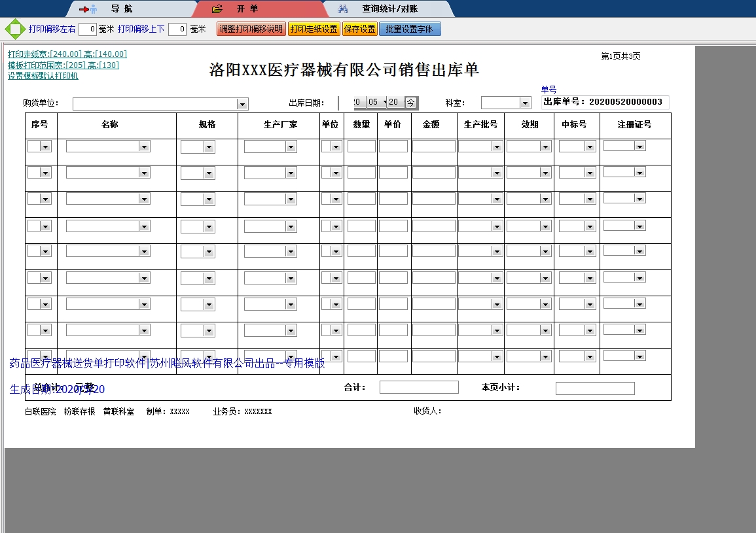
Task: Open the 购货单位 dropdown list
Action: click(242, 104)
